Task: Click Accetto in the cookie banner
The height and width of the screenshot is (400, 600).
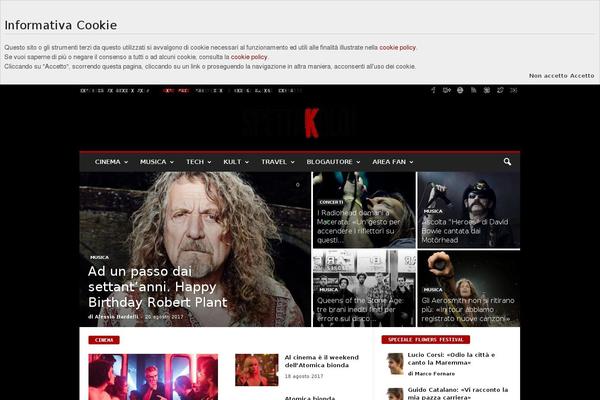Action: click(582, 76)
